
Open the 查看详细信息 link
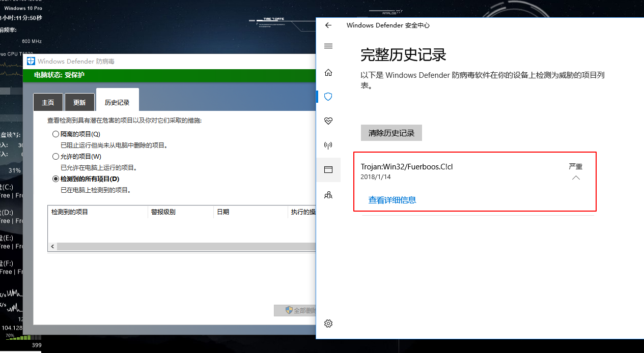(392, 200)
